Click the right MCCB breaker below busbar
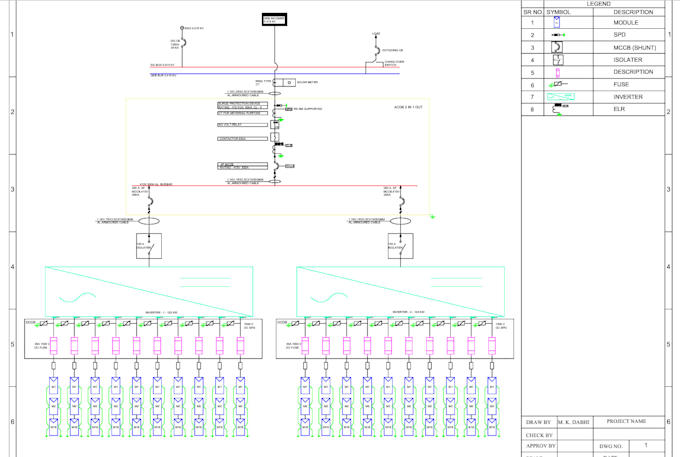The height and width of the screenshot is (457, 680). (x=401, y=202)
